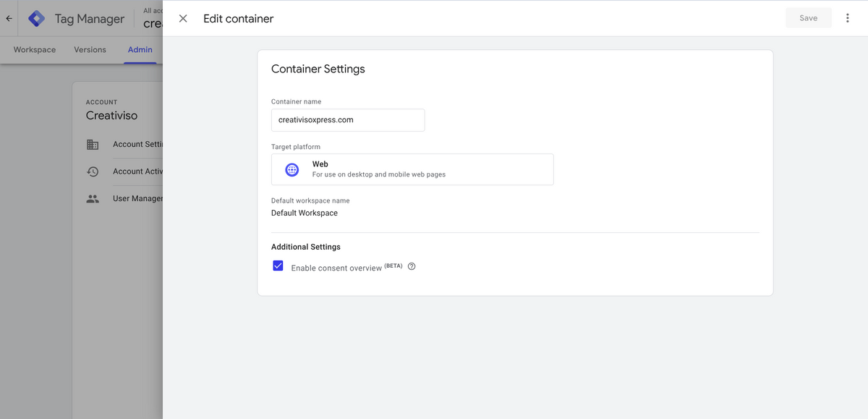Select the Admin tab
Image resolution: width=868 pixels, height=419 pixels.
(x=140, y=49)
